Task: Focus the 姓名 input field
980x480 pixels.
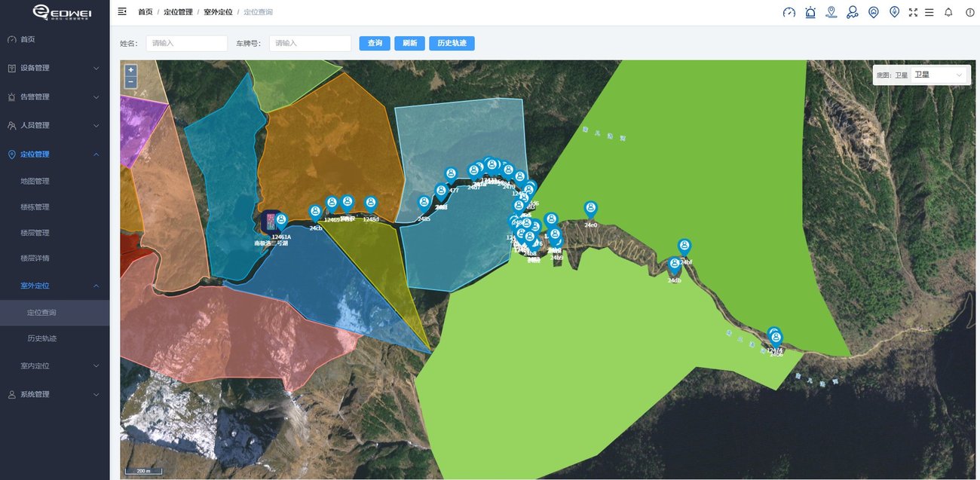Action: [x=187, y=44]
